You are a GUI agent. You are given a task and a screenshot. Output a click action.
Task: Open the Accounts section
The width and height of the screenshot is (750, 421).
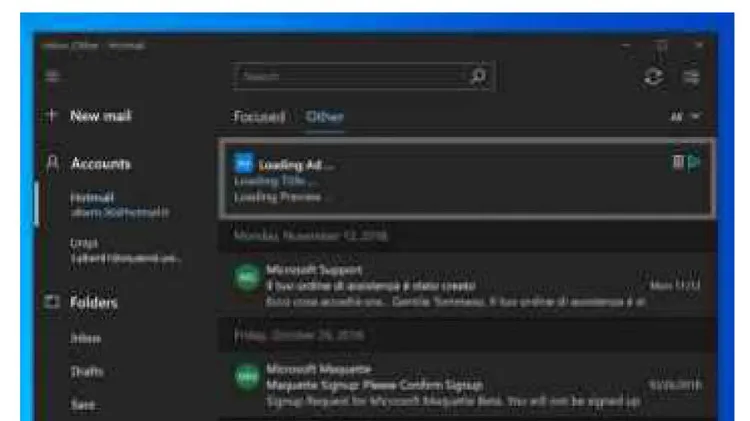(x=100, y=164)
